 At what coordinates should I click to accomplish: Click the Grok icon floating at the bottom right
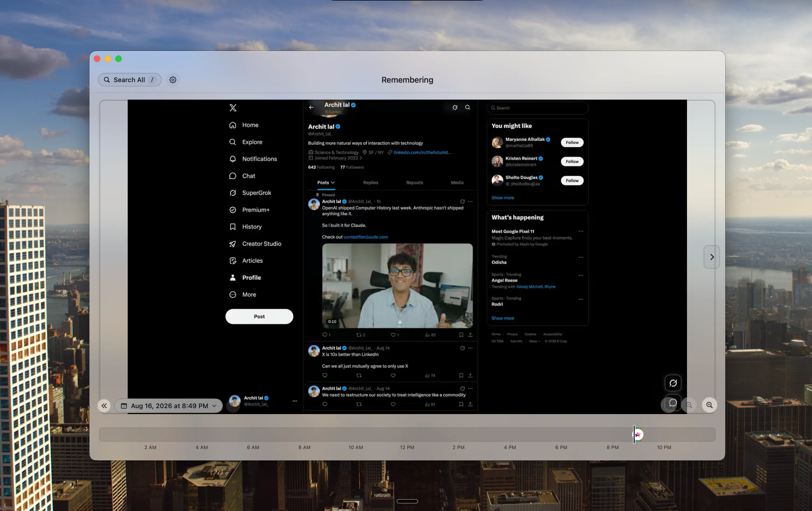click(x=673, y=383)
